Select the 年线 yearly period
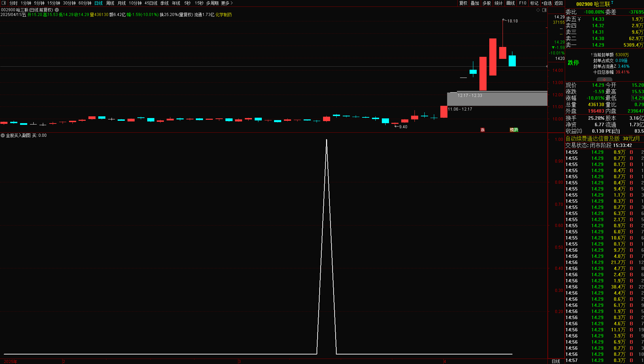The height and width of the screenshot is (364, 644). pos(176,3)
